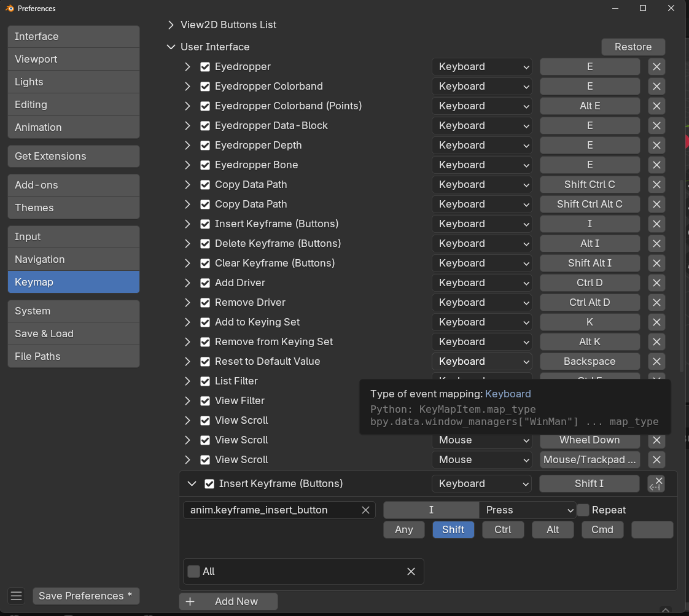Expand the Remove Driver keymap entry
The height and width of the screenshot is (616, 689).
coord(188,303)
